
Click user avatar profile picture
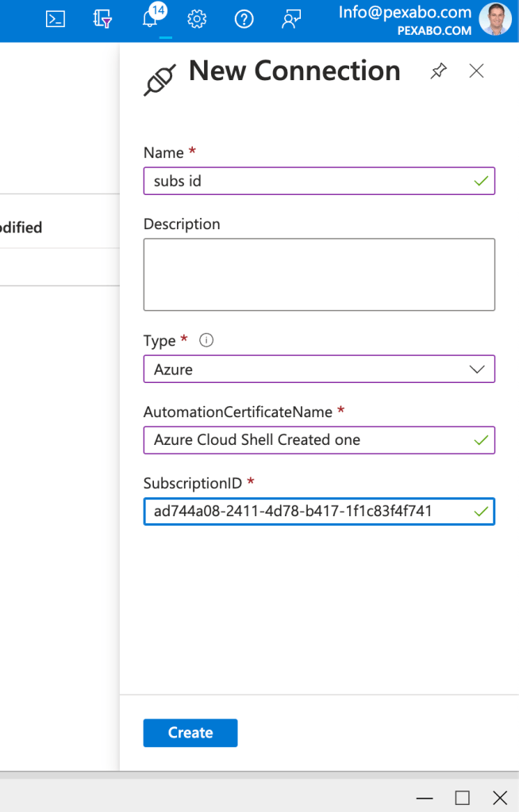tap(494, 19)
